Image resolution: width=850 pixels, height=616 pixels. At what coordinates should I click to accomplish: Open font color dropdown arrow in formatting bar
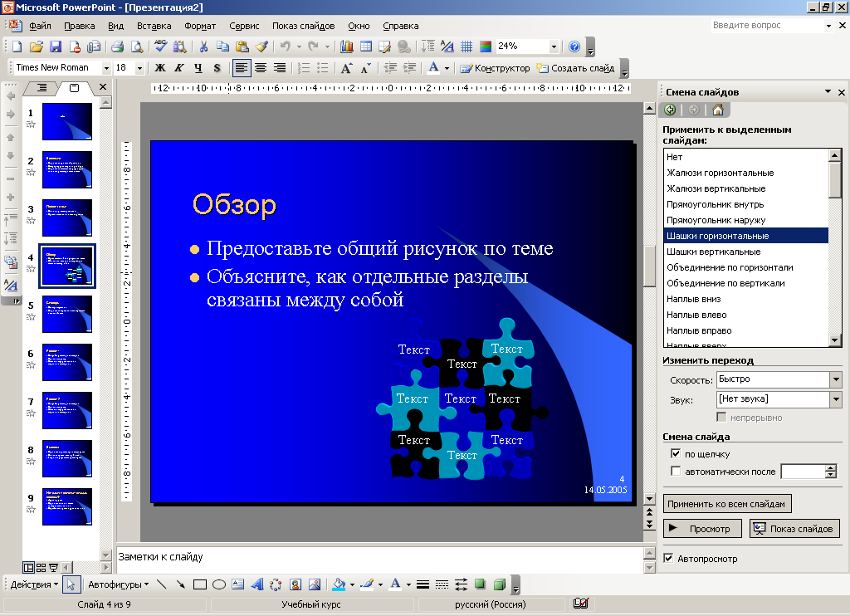pyautogui.click(x=447, y=68)
